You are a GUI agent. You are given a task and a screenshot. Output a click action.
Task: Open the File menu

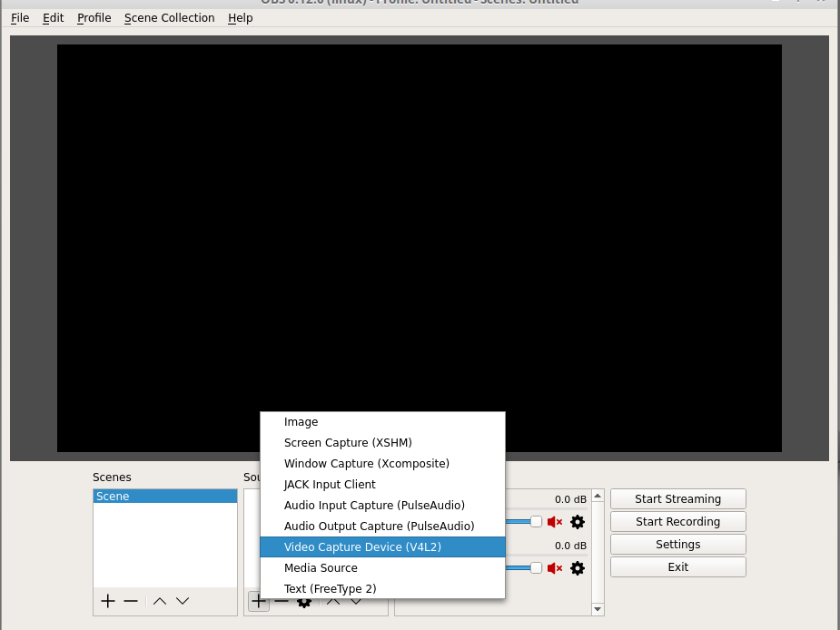tap(19, 17)
